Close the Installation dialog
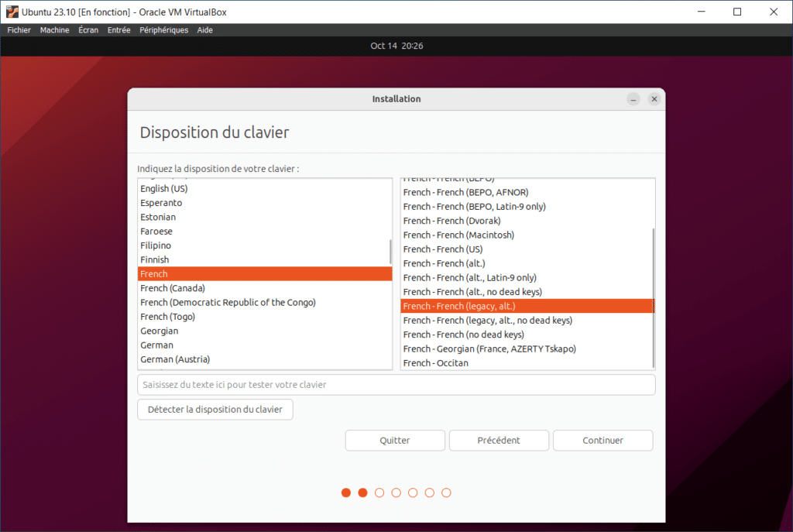Image resolution: width=793 pixels, height=532 pixels. click(654, 99)
